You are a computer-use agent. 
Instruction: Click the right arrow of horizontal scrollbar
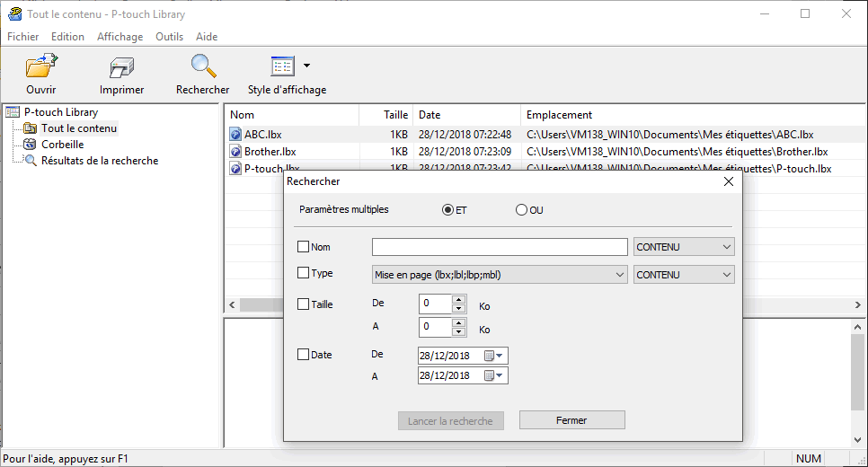coord(857,304)
